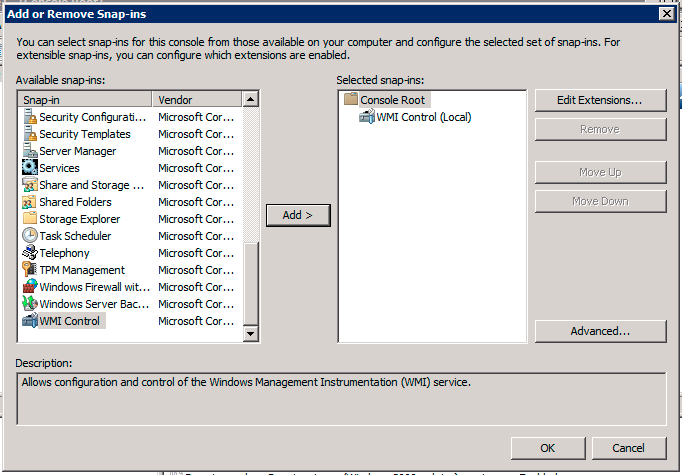Sort by Snap-in column header
682x475 pixels.
click(85, 100)
